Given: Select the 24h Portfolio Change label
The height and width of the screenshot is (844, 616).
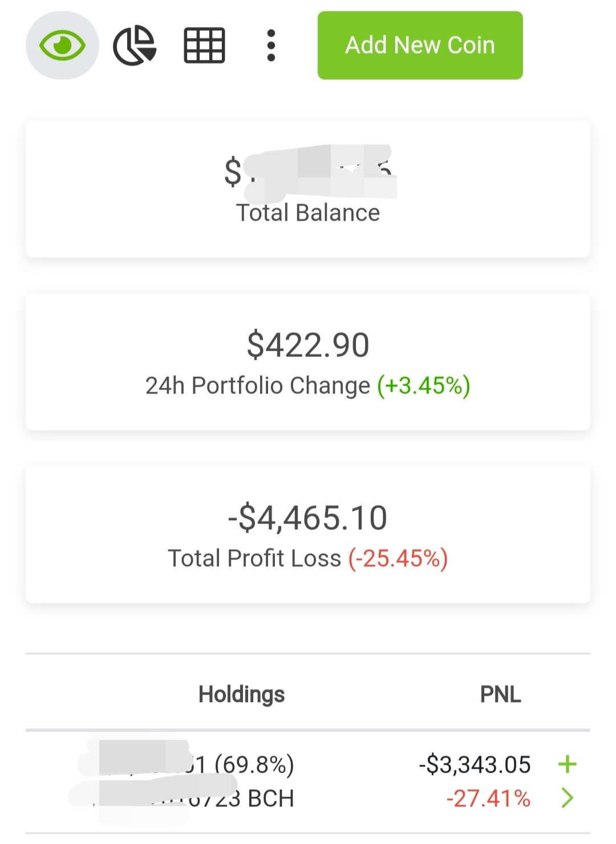Looking at the screenshot, I should (258, 386).
